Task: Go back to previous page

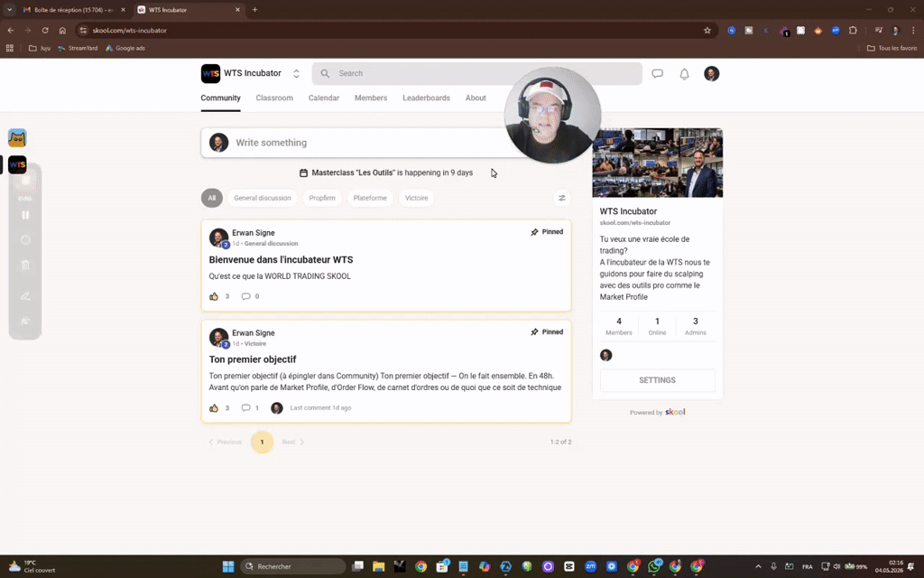Action: [11, 30]
